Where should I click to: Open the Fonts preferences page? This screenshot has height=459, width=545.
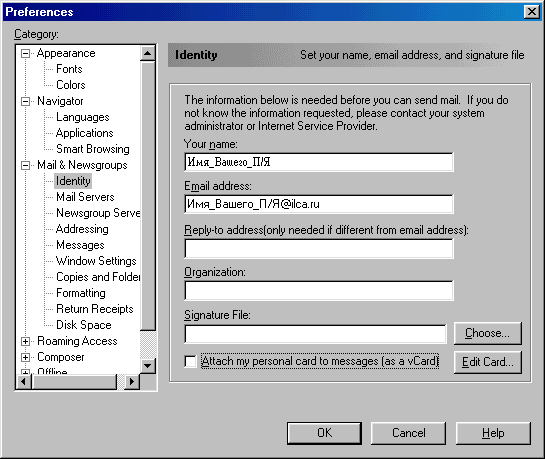[69, 69]
